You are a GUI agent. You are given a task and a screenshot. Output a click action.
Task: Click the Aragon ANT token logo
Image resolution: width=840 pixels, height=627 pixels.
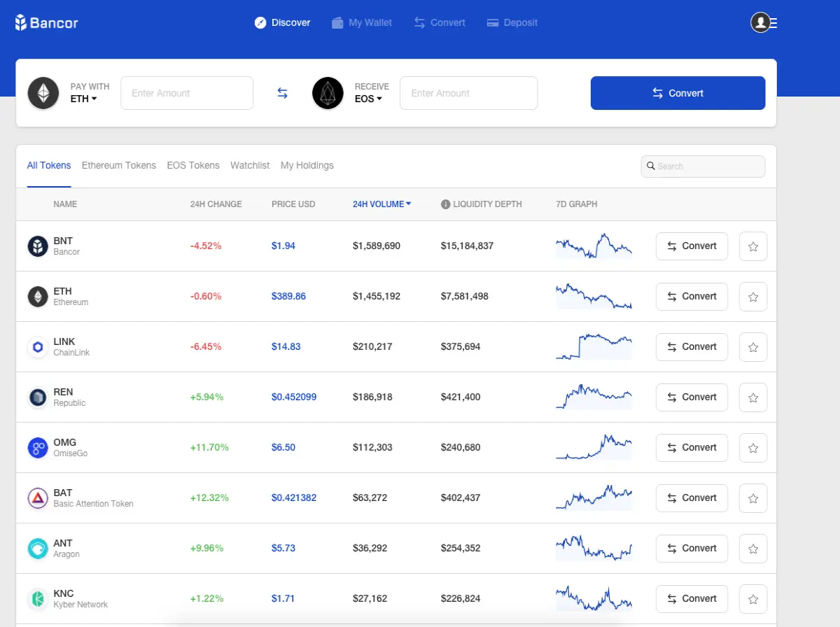37,549
